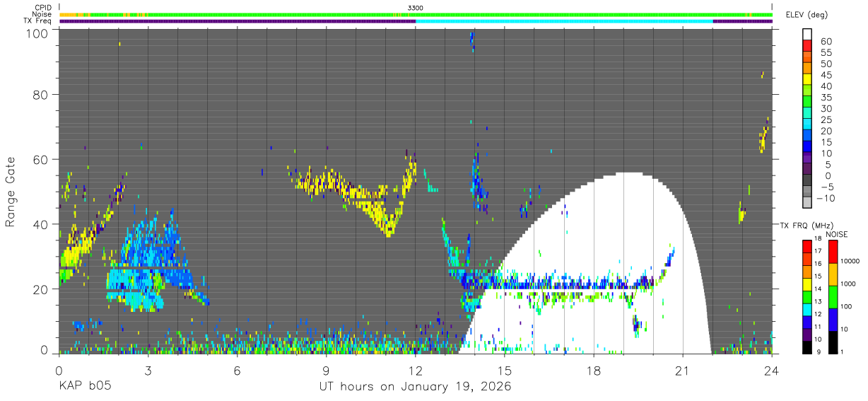Click the 3 tick on UT hours axis

(148, 371)
